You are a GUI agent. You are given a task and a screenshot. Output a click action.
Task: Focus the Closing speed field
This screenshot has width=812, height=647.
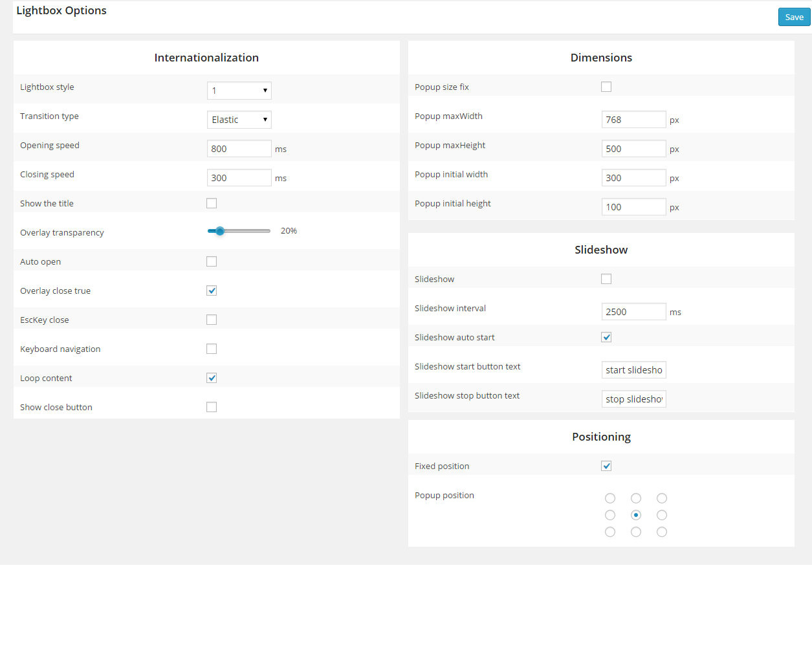pyautogui.click(x=239, y=178)
